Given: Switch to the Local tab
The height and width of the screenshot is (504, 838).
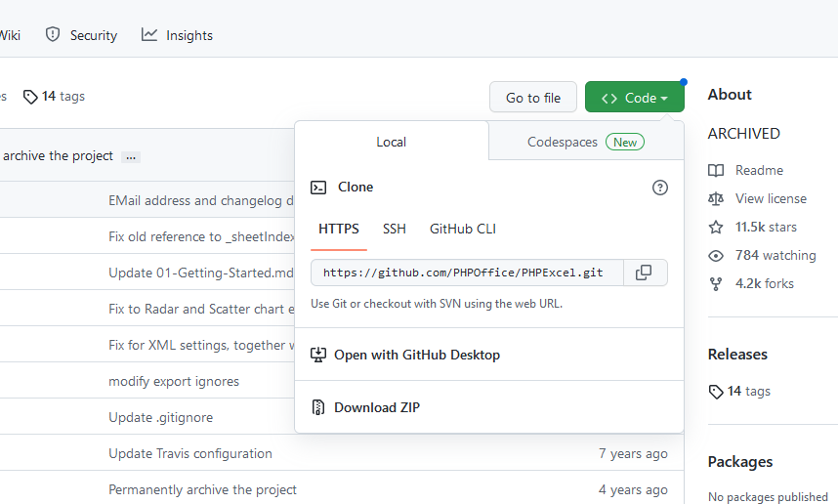Looking at the screenshot, I should [392, 143].
